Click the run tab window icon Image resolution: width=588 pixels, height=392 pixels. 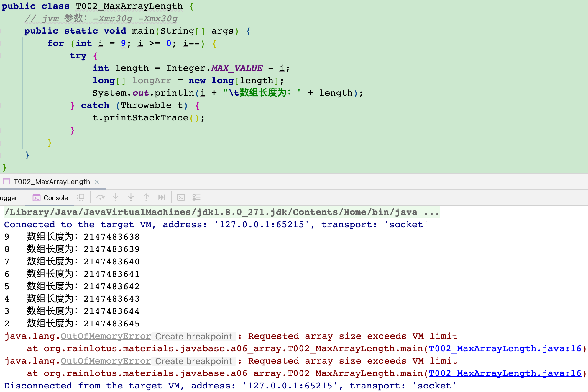6,182
